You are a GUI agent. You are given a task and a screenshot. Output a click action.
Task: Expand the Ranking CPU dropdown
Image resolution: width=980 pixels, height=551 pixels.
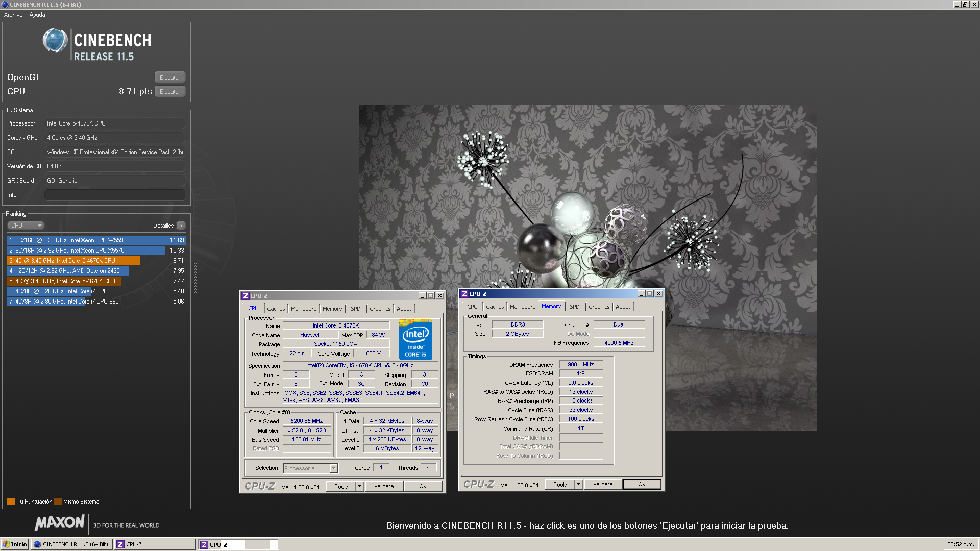click(x=26, y=226)
